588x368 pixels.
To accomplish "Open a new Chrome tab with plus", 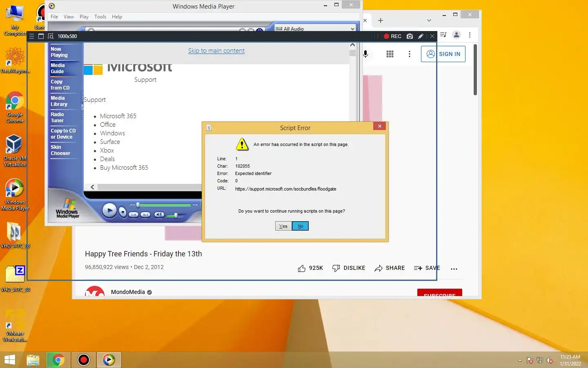I will (x=381, y=20).
